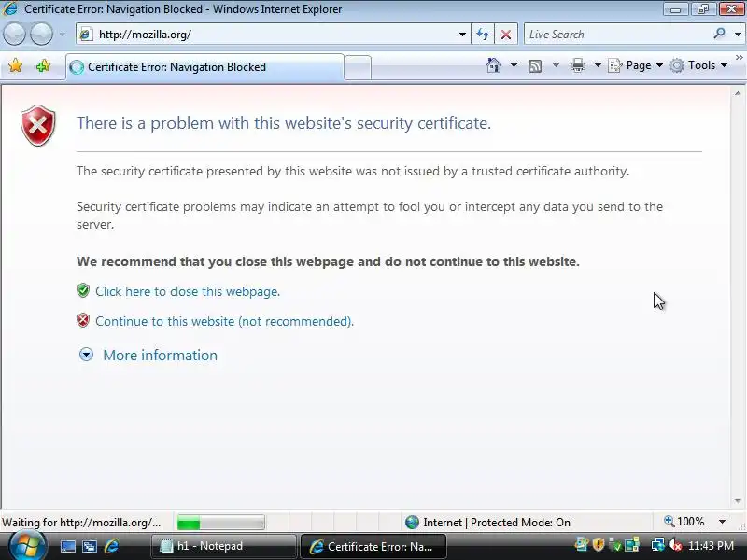Expand the address bar URL history dropdown
The height and width of the screenshot is (560, 747).
[x=462, y=35]
